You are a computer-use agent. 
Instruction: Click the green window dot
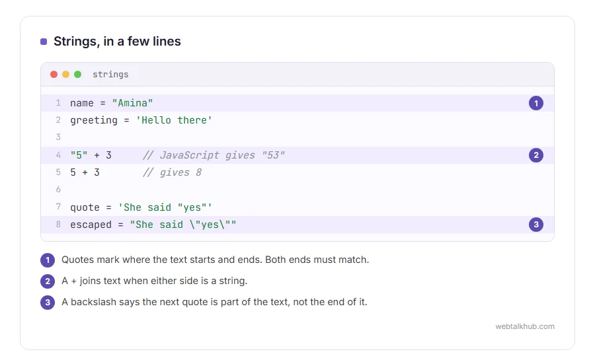(77, 74)
